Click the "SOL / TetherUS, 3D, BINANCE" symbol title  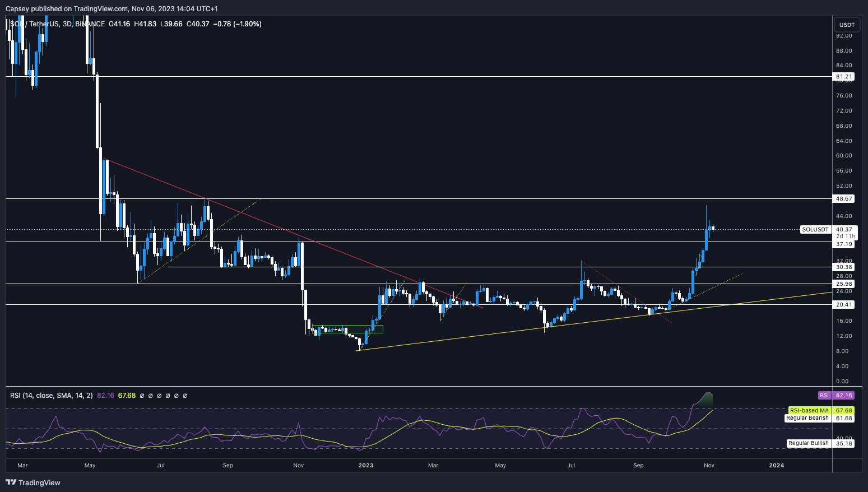[x=57, y=24]
